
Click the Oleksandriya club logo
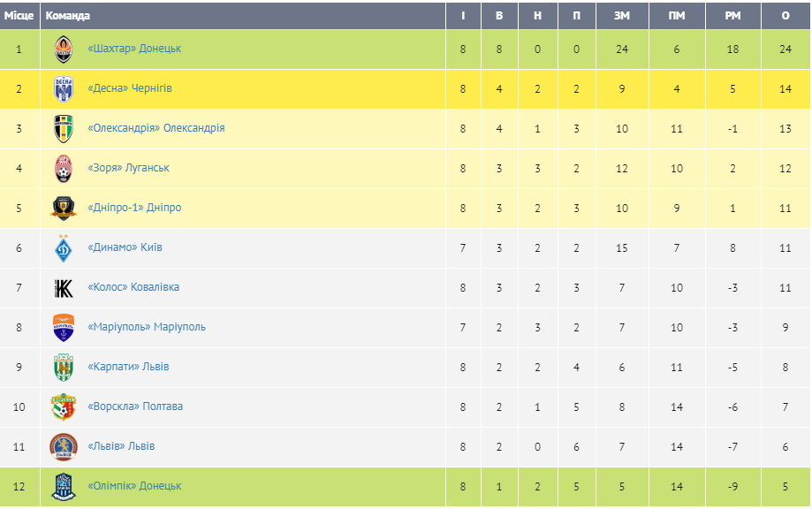pyautogui.click(x=64, y=129)
